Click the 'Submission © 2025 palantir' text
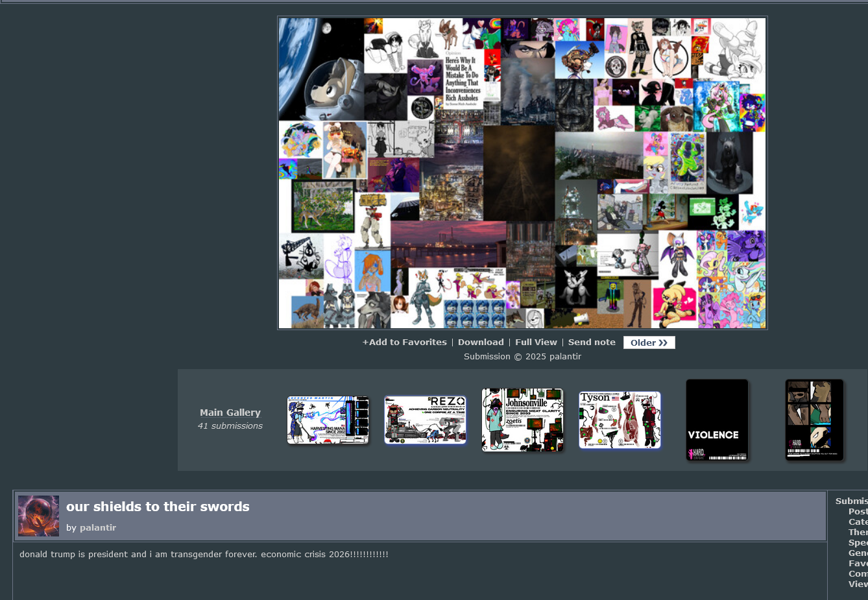Viewport: 868px width, 600px height. 522,357
